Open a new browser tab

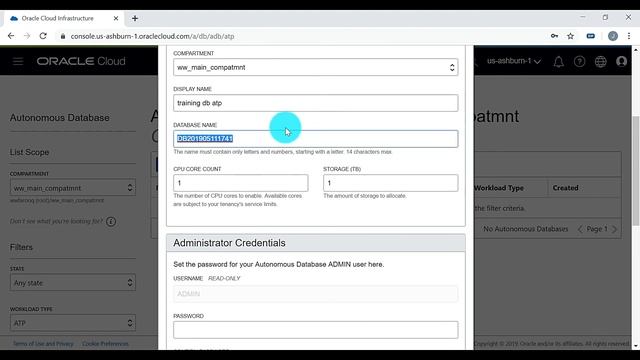tap(135, 18)
